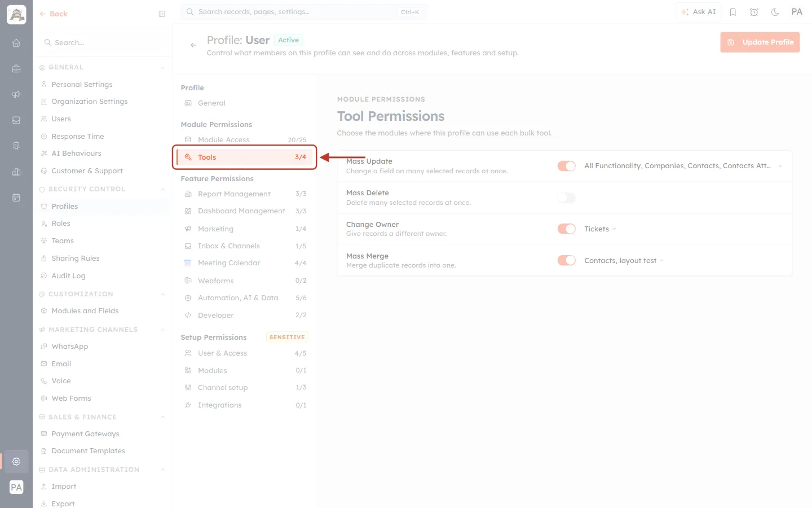This screenshot has height=508, width=812.
Task: Switch to dark mode with moon icon
Action: pyautogui.click(x=775, y=12)
